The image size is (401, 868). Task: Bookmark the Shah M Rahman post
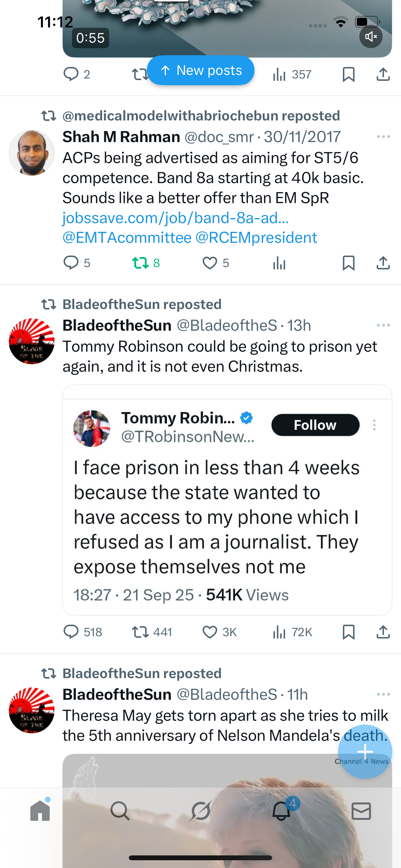point(348,263)
